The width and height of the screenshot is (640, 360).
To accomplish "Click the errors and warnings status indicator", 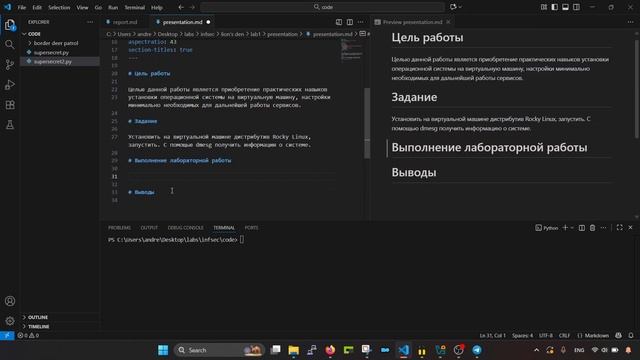I will pos(28,336).
